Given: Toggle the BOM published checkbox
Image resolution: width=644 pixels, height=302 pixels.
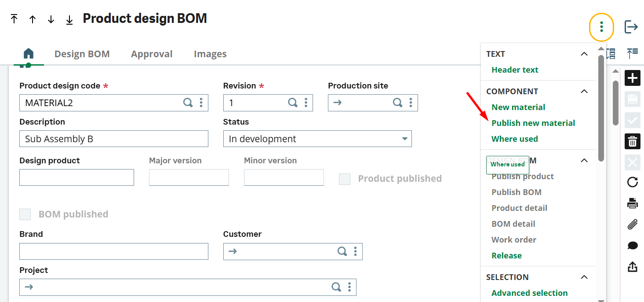Looking at the screenshot, I should (x=25, y=214).
